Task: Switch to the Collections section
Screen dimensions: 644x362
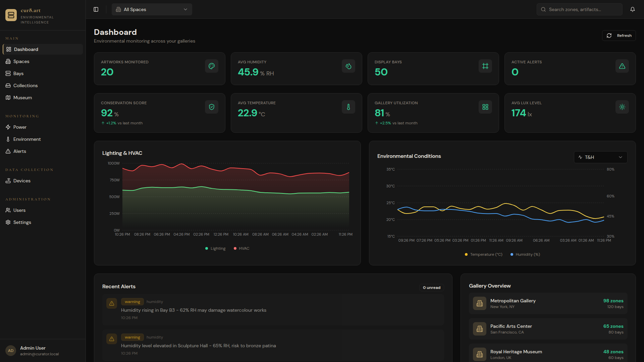Action: pos(25,85)
